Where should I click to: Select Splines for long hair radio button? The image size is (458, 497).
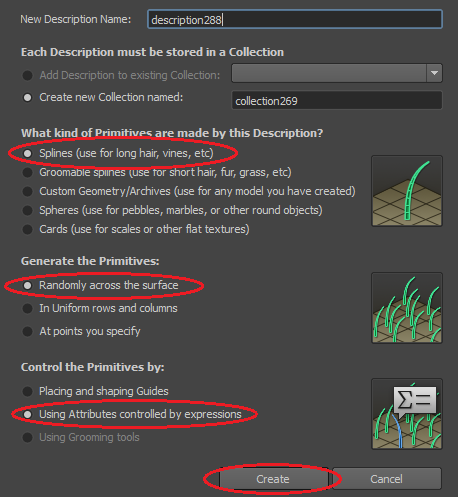click(27, 153)
